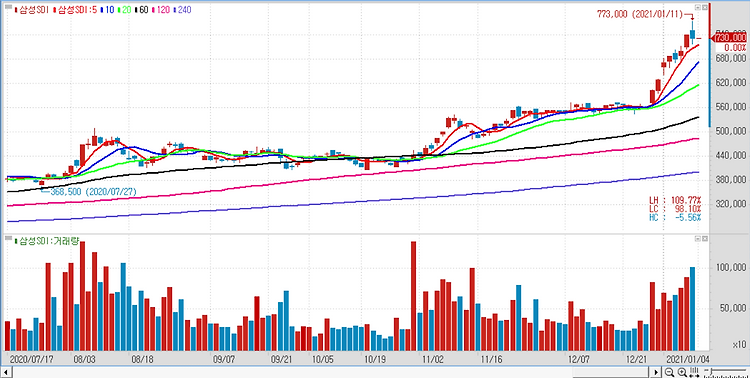Select the 240-day moving average legend

click(182, 10)
